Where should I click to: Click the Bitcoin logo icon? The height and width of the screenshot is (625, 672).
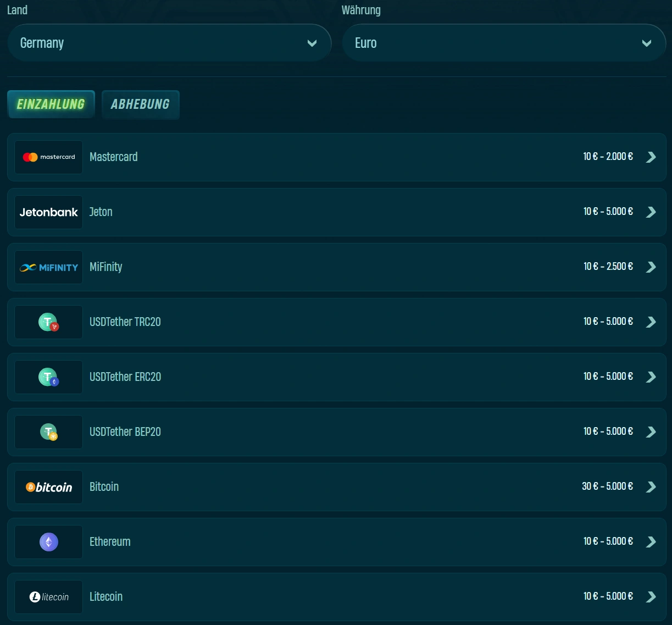coord(48,487)
